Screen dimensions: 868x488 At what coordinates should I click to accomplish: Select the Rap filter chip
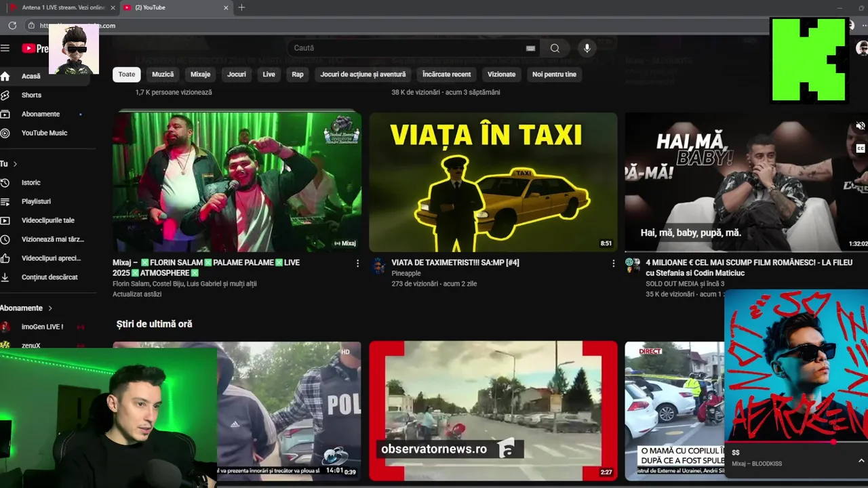pos(298,75)
